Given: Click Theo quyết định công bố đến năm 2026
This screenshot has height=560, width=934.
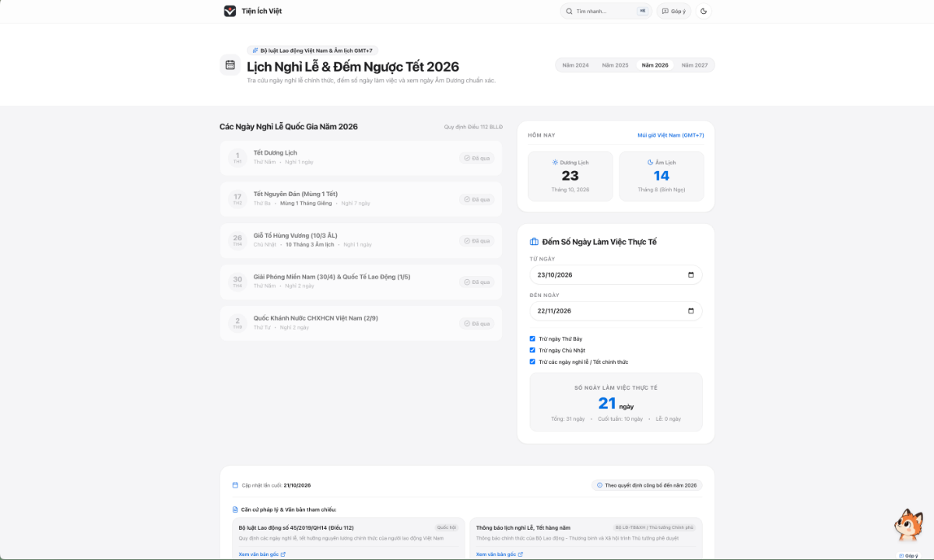Looking at the screenshot, I should 647,485.
